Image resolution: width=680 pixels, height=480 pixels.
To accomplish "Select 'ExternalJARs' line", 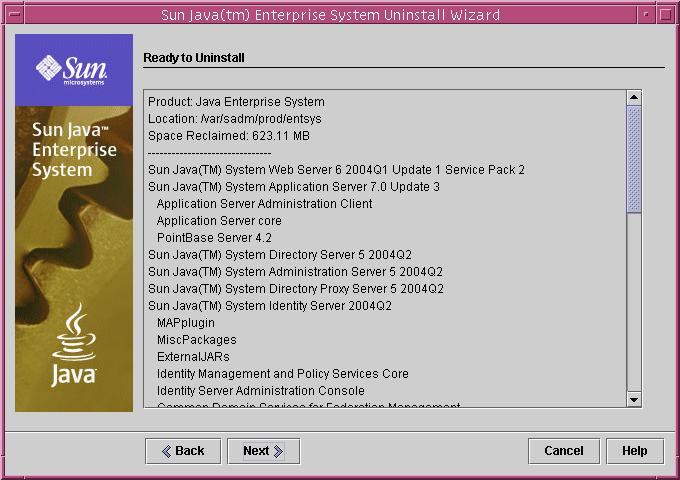I will coord(193,357).
